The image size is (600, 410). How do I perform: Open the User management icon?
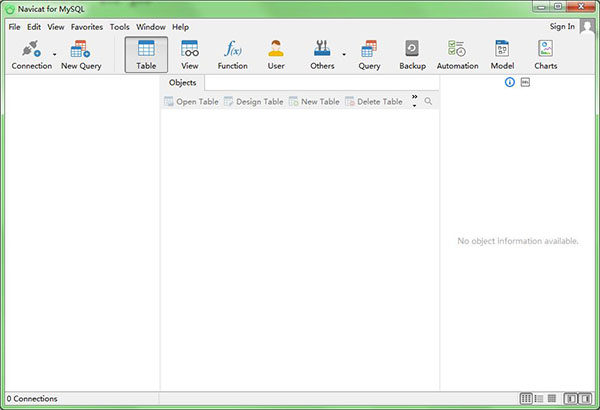coord(276,55)
